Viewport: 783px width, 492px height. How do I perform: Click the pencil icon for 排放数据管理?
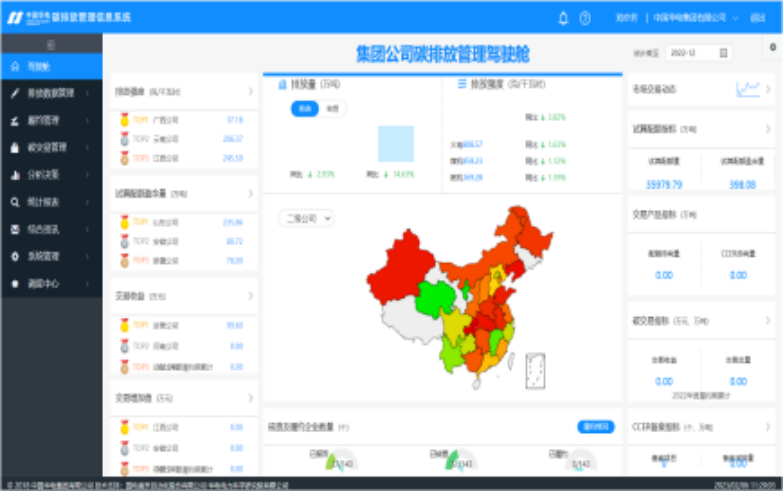pyautogui.click(x=15, y=93)
